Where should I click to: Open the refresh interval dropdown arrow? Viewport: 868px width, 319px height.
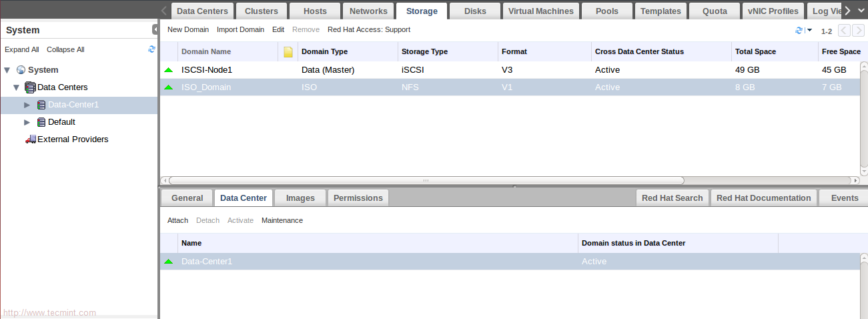point(809,31)
